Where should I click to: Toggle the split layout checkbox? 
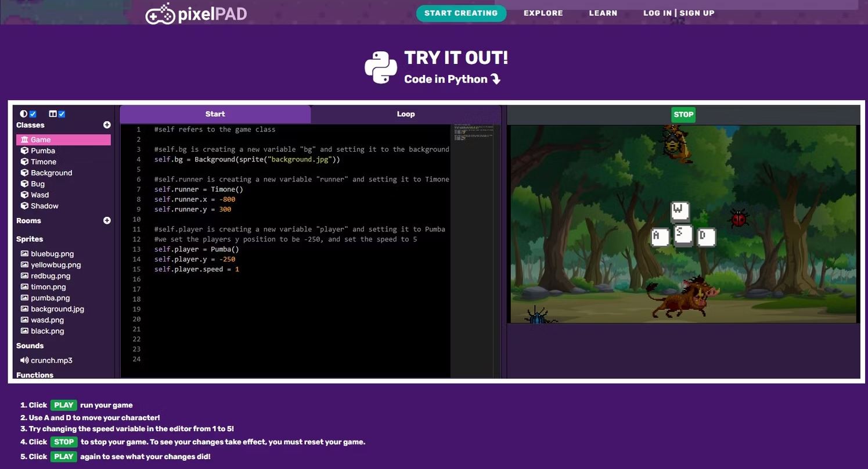point(62,114)
